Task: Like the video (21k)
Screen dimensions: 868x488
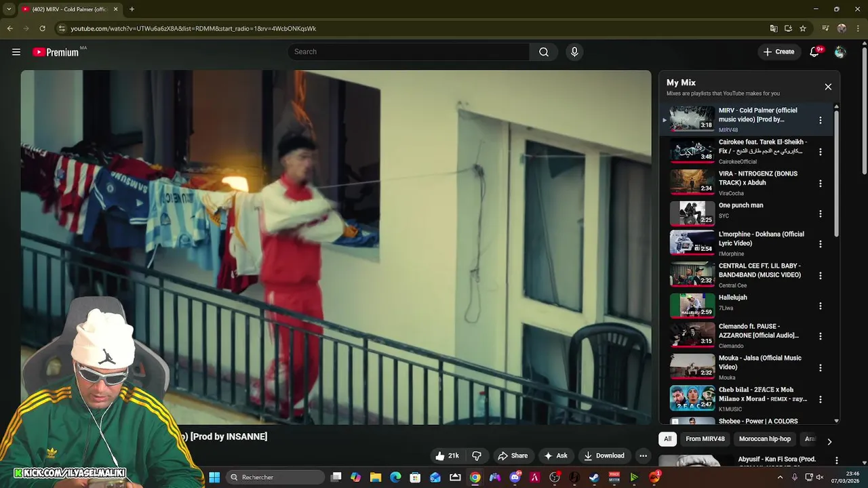Action: click(x=447, y=455)
